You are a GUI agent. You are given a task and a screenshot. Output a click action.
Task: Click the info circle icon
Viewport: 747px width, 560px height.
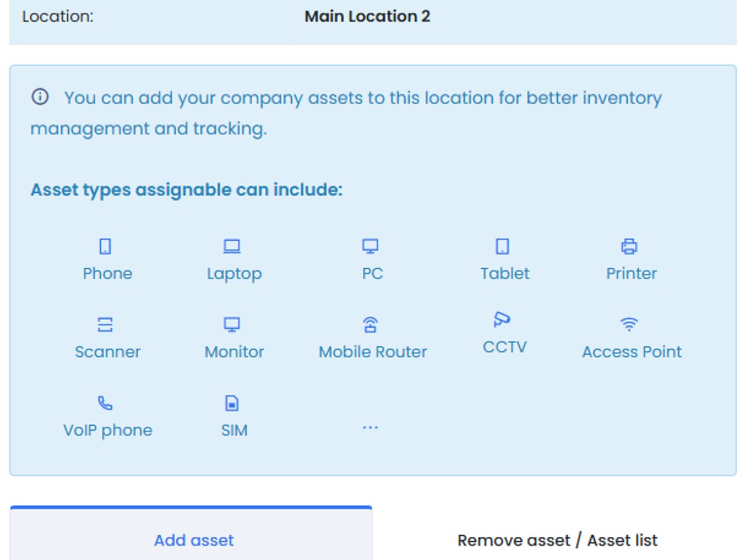(40, 98)
